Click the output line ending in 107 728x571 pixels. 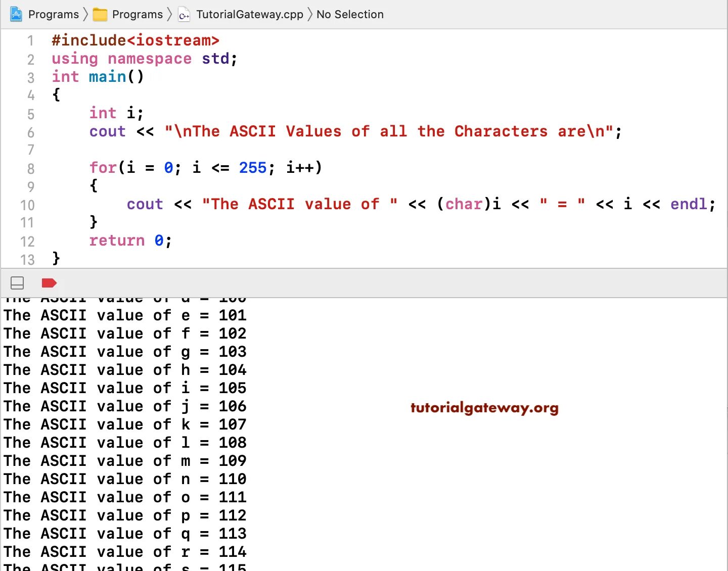click(125, 424)
